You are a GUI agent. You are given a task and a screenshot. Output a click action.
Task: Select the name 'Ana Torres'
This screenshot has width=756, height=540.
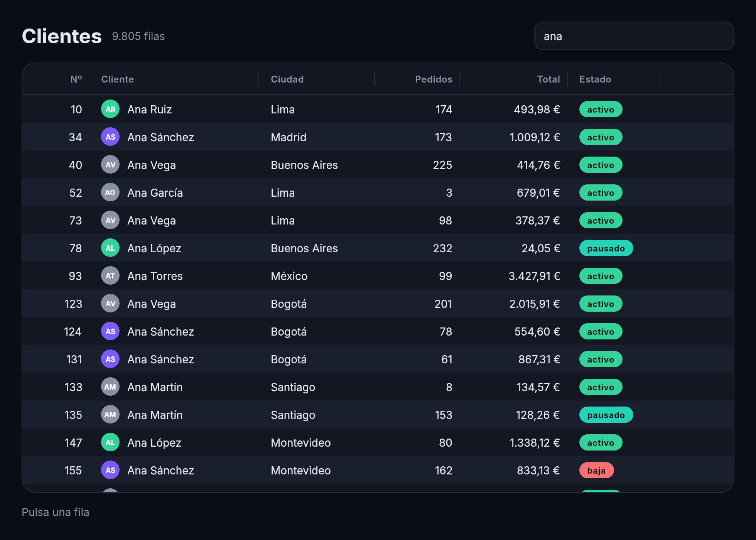[155, 276]
